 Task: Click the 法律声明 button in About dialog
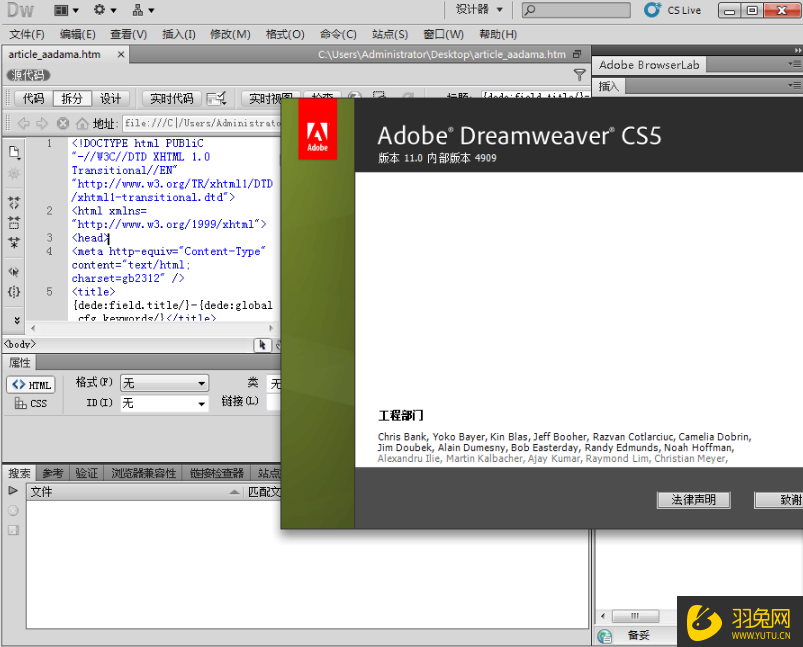[x=693, y=500]
